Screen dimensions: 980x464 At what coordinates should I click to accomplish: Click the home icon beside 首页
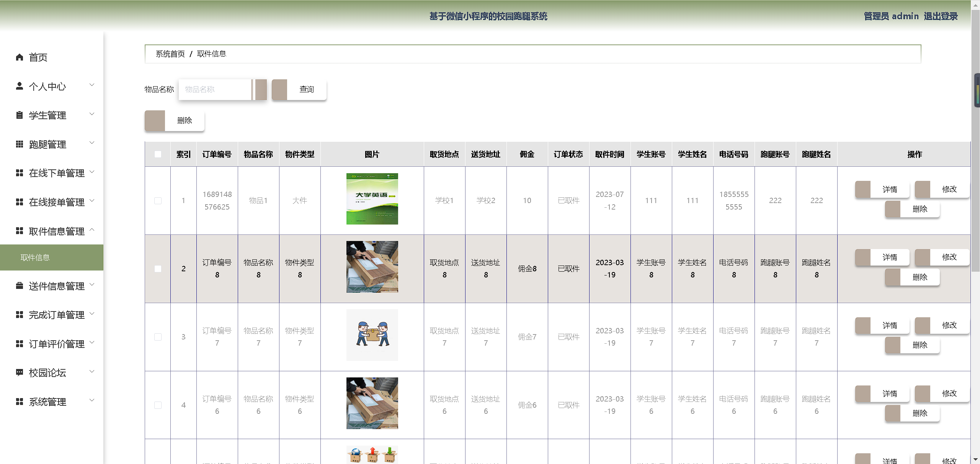coord(20,57)
